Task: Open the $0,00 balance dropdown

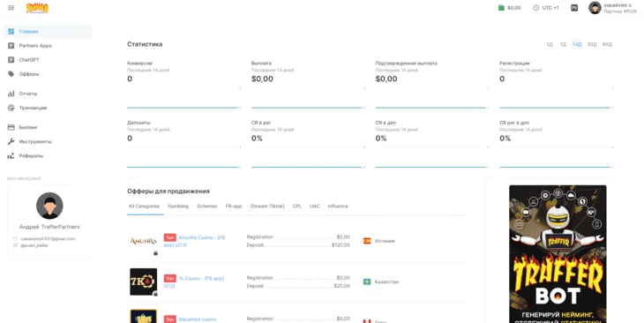Action: pos(510,8)
